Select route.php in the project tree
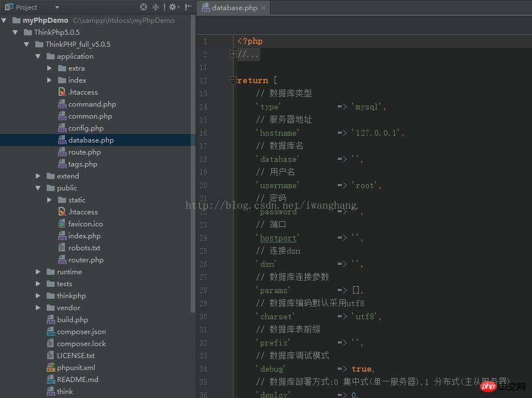Image resolution: width=532 pixels, height=398 pixels. tap(84, 152)
